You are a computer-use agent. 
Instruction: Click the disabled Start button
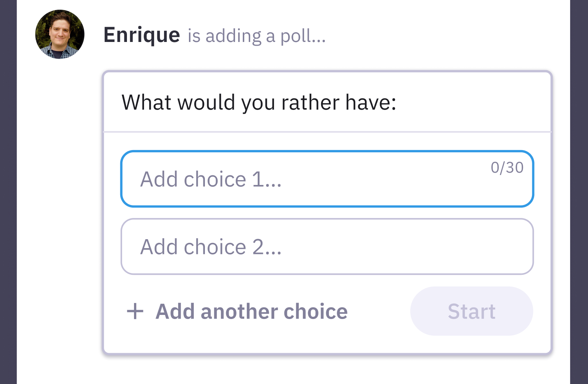coord(471,311)
